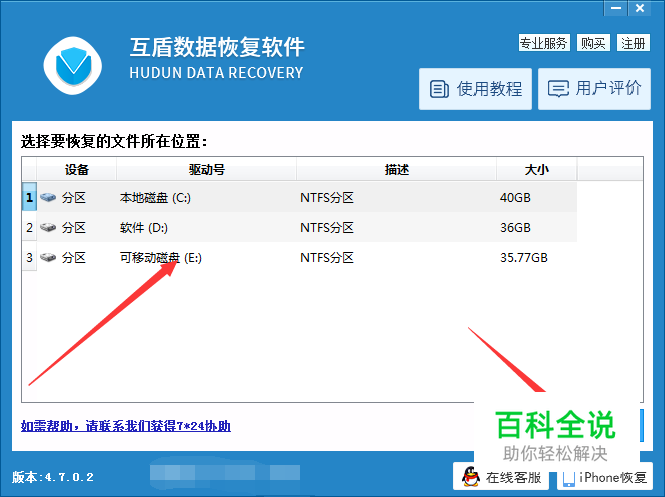
Task: Click 分区 device cell in row 3
Action: pos(74,257)
